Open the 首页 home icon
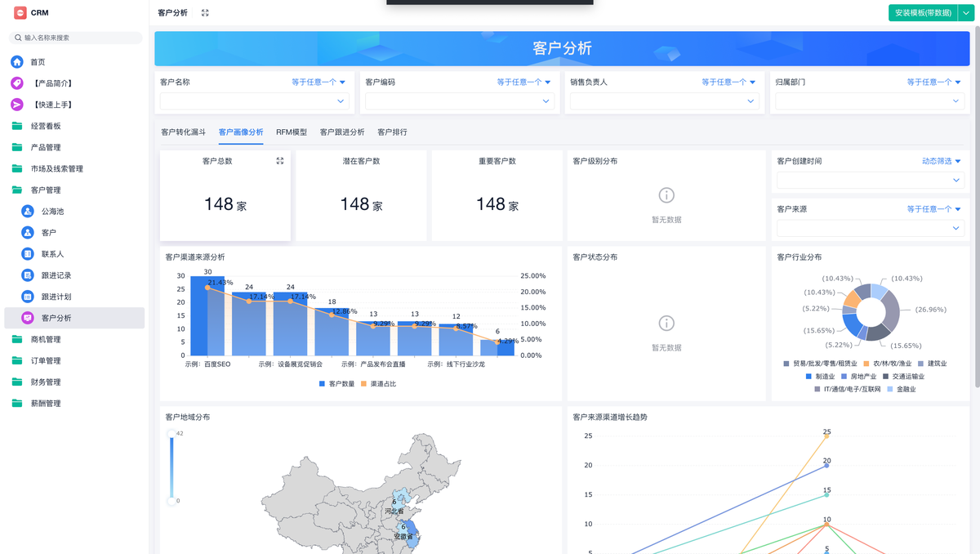 click(17, 62)
